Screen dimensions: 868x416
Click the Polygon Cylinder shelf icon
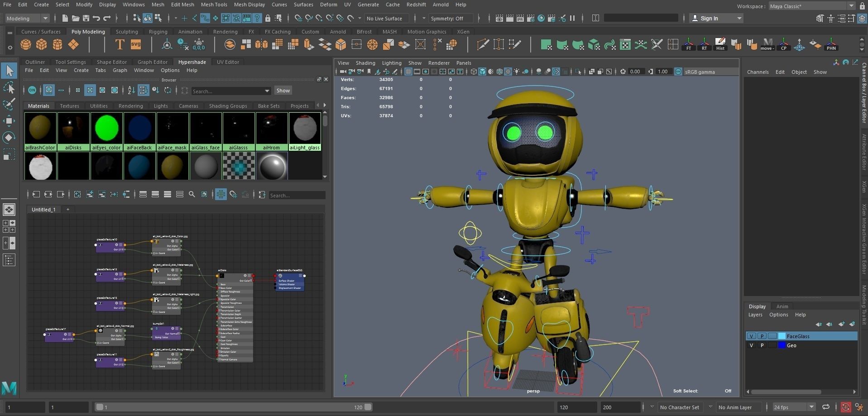pyautogui.click(x=58, y=44)
